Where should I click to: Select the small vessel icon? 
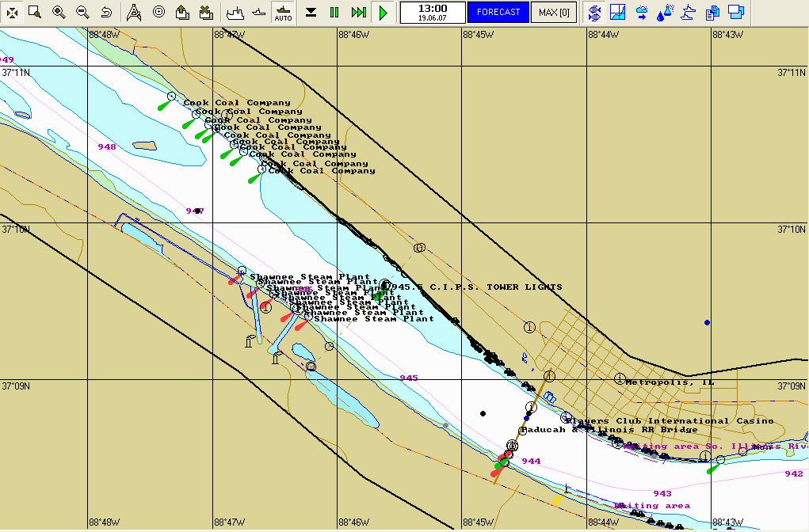259,13
